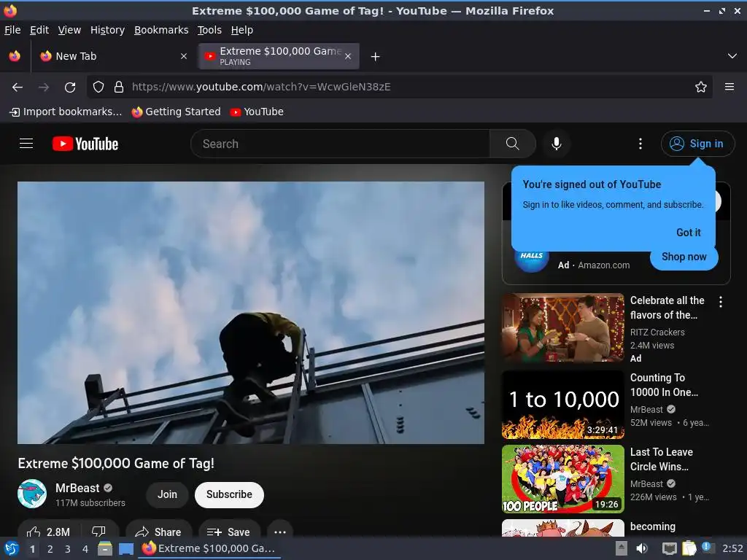Viewport: 747px width, 560px height.
Task: Click Import bookmarks toolbar item
Action: pos(66,112)
